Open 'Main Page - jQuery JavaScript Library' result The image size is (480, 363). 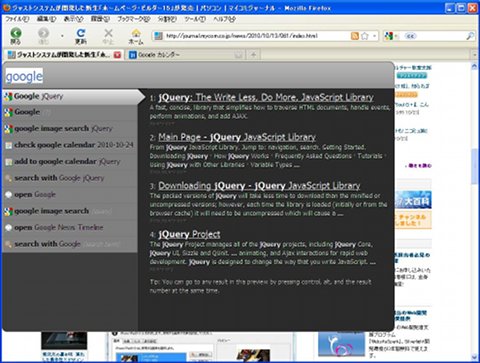pyautogui.click(x=237, y=137)
